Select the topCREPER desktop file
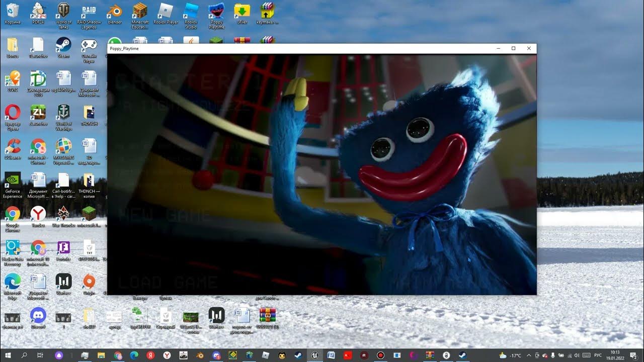The width and height of the screenshot is (644, 362). tap(140, 318)
